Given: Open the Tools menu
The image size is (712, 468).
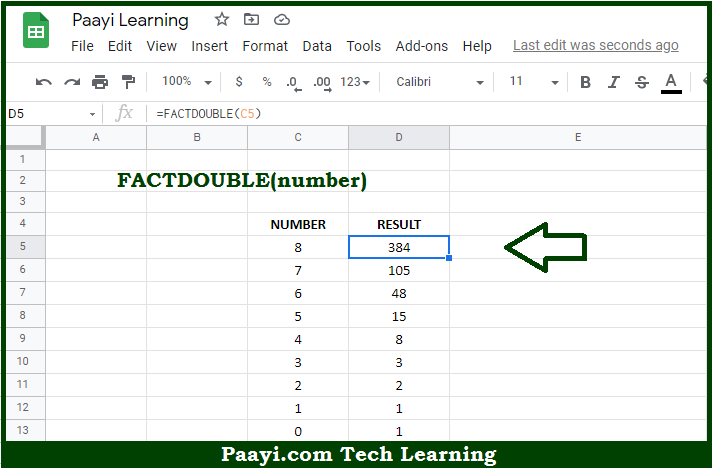Looking at the screenshot, I should tap(363, 46).
